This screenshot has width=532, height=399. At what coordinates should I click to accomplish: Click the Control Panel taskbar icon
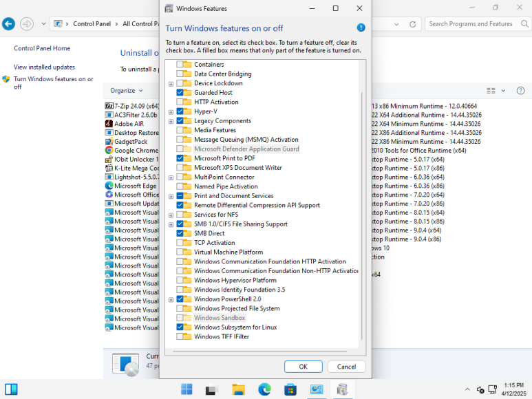point(317,389)
